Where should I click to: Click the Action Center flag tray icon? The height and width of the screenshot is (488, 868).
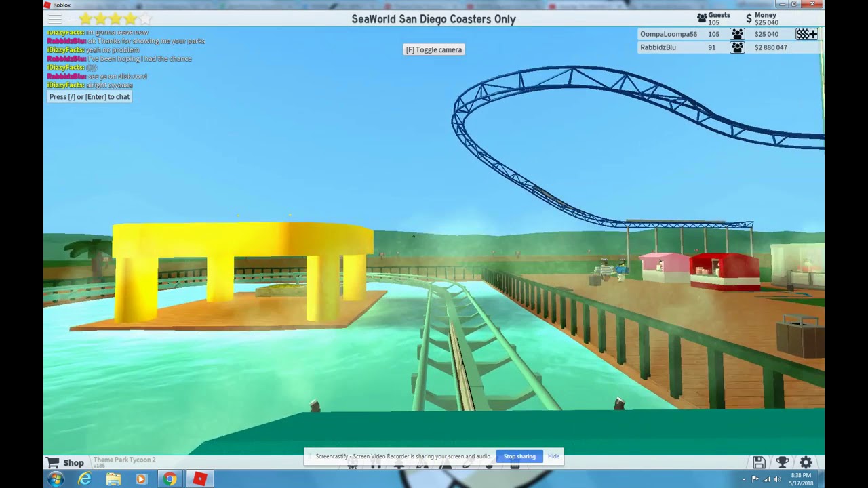[755, 479]
